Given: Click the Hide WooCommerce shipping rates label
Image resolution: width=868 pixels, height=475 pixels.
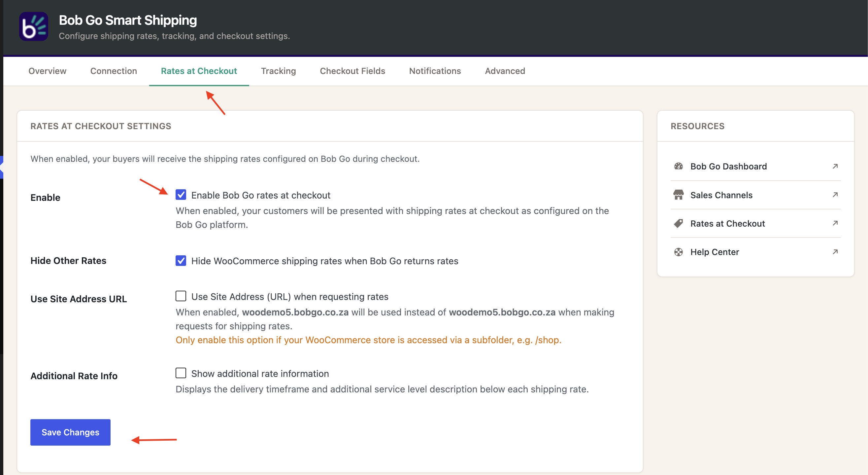Looking at the screenshot, I should pyautogui.click(x=325, y=261).
